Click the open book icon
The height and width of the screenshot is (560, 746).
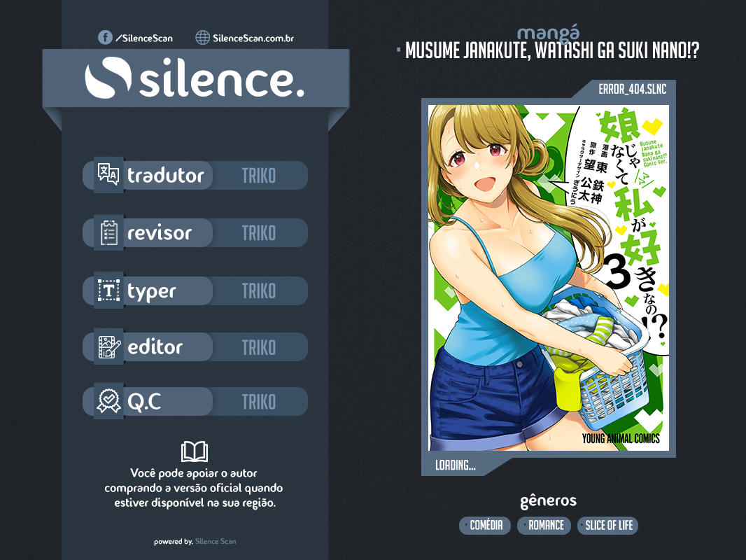point(194,451)
